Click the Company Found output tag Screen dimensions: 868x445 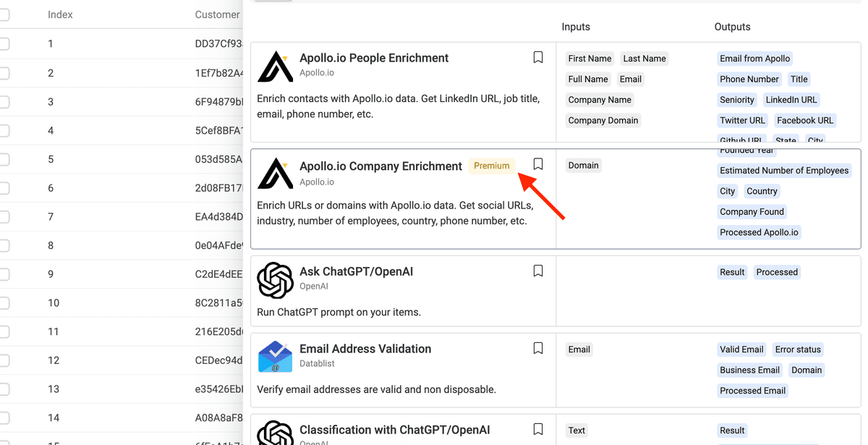pyautogui.click(x=752, y=212)
